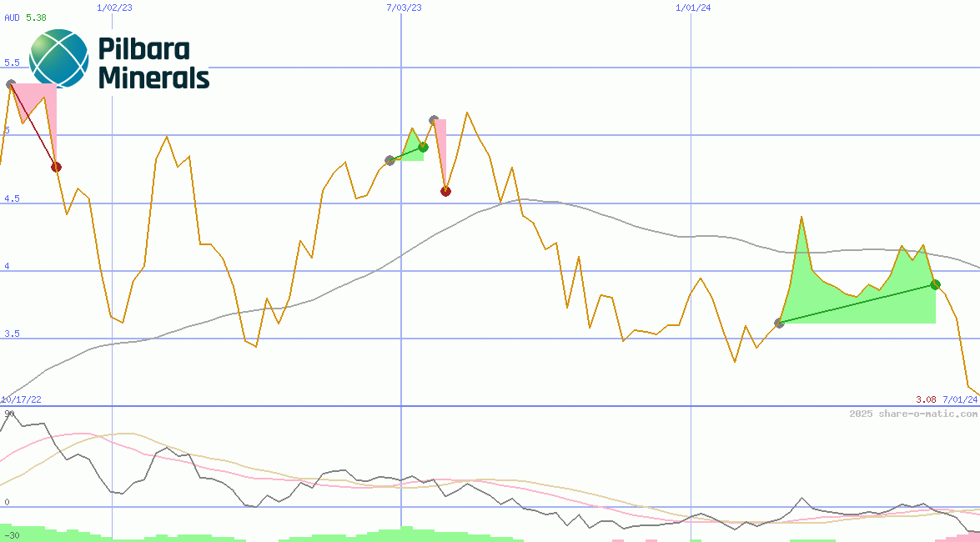This screenshot has width=980, height=542.
Task: Open the share-o-matic.com watermark link
Action: (x=912, y=414)
